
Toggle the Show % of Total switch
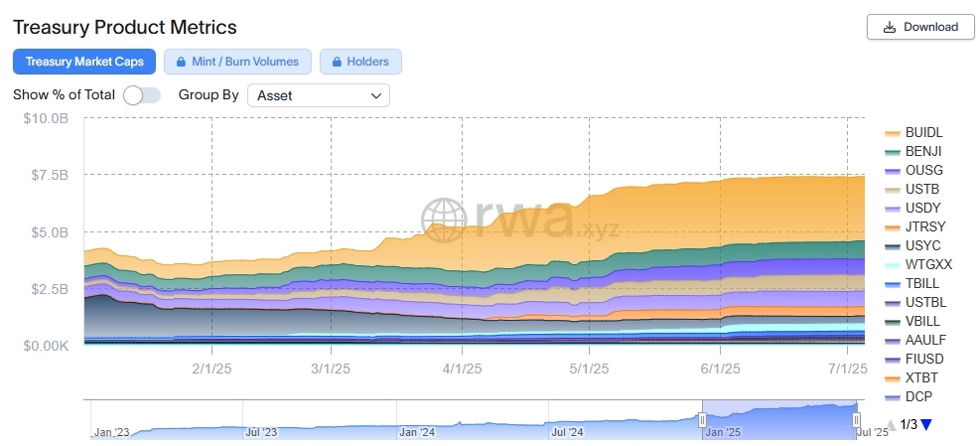pos(142,95)
